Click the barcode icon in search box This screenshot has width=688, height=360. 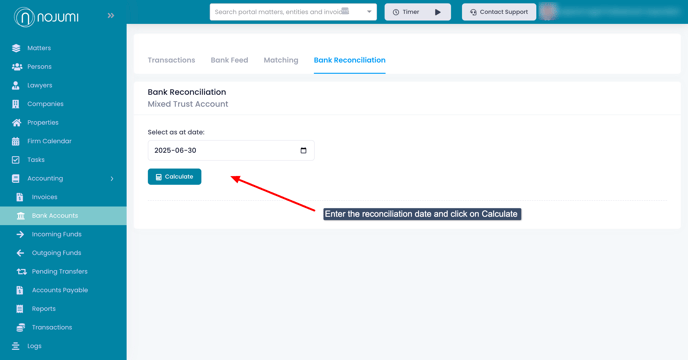point(345,11)
